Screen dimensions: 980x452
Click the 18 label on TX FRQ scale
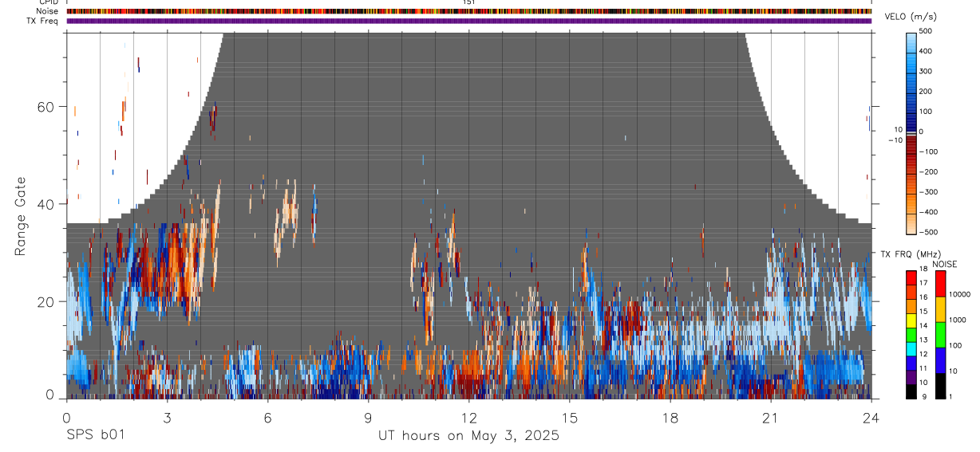point(925,269)
